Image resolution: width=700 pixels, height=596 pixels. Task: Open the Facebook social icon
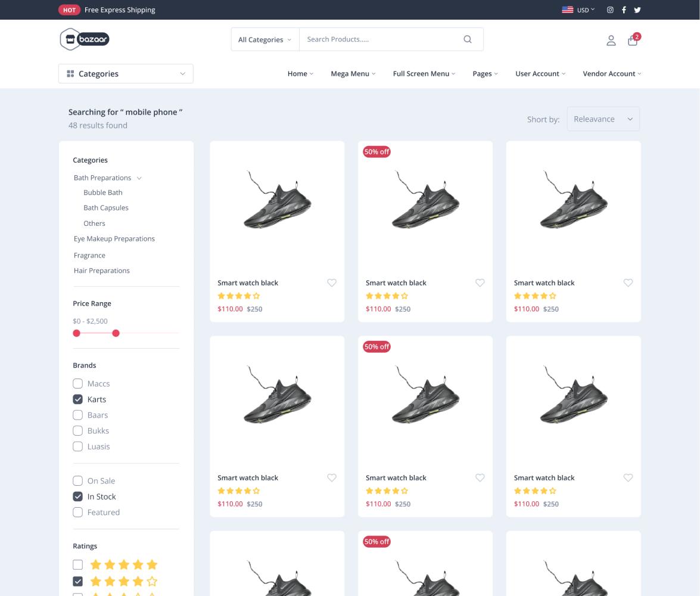(624, 10)
